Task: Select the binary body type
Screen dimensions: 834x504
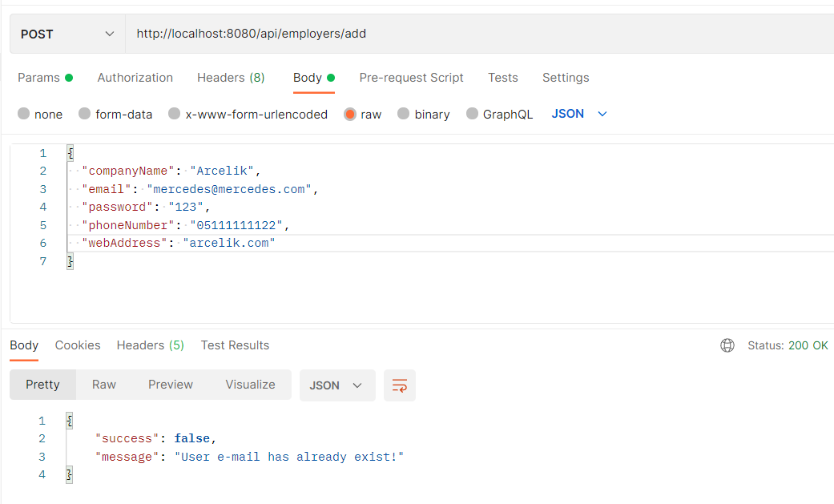Action: [x=423, y=114]
